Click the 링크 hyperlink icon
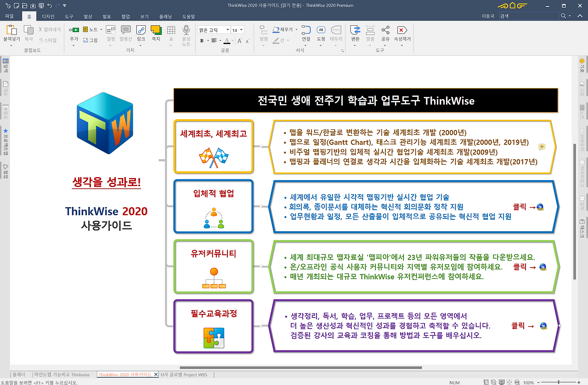 (x=140, y=29)
